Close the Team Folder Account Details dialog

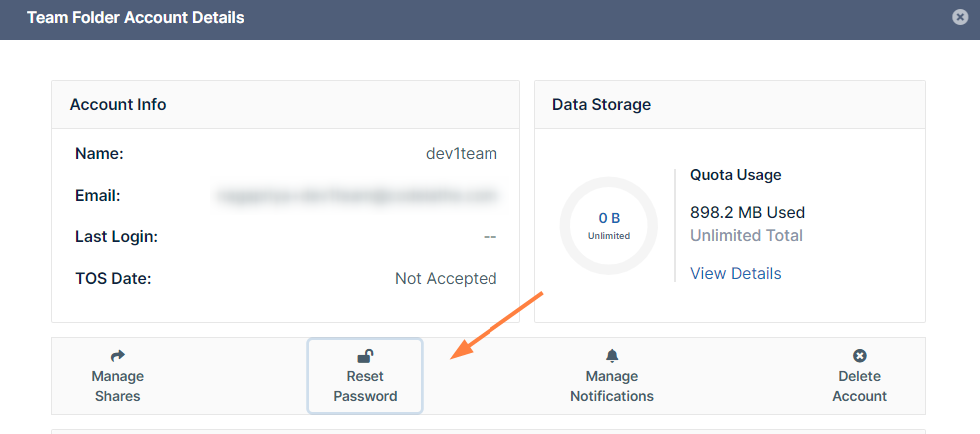tap(959, 17)
